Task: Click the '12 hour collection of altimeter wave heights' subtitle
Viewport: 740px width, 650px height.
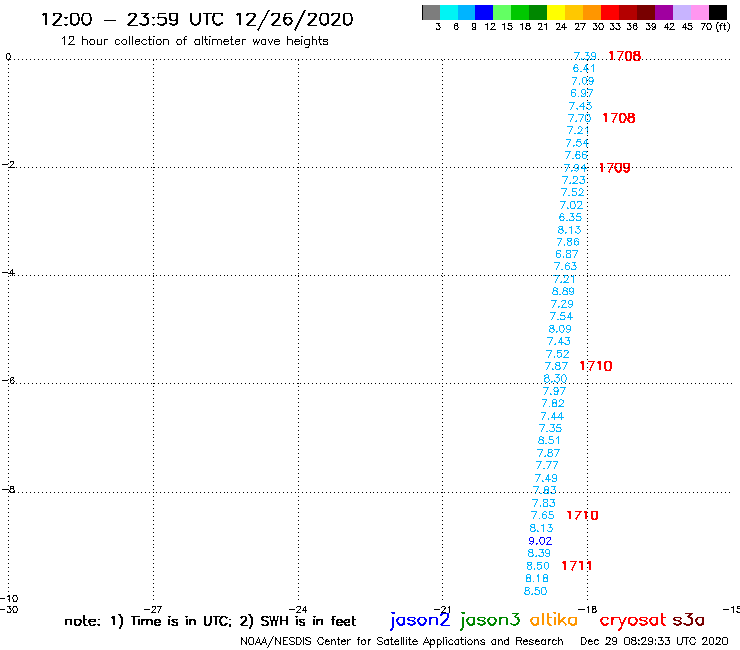Action: 194,41
